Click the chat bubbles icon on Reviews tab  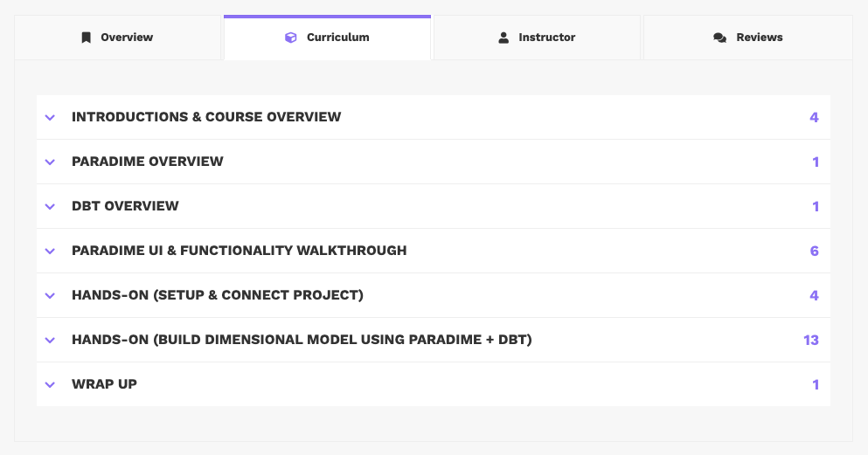(x=719, y=38)
